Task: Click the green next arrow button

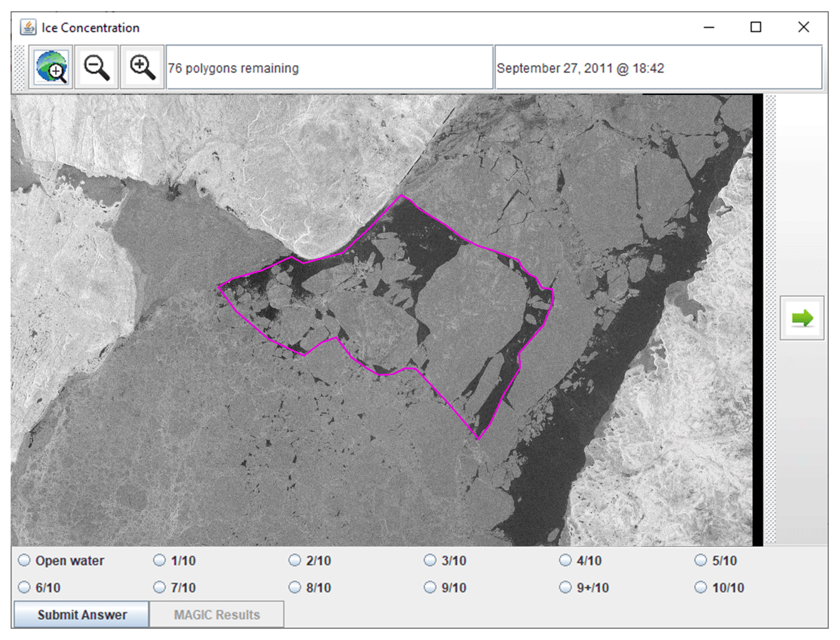Action: 802,318
